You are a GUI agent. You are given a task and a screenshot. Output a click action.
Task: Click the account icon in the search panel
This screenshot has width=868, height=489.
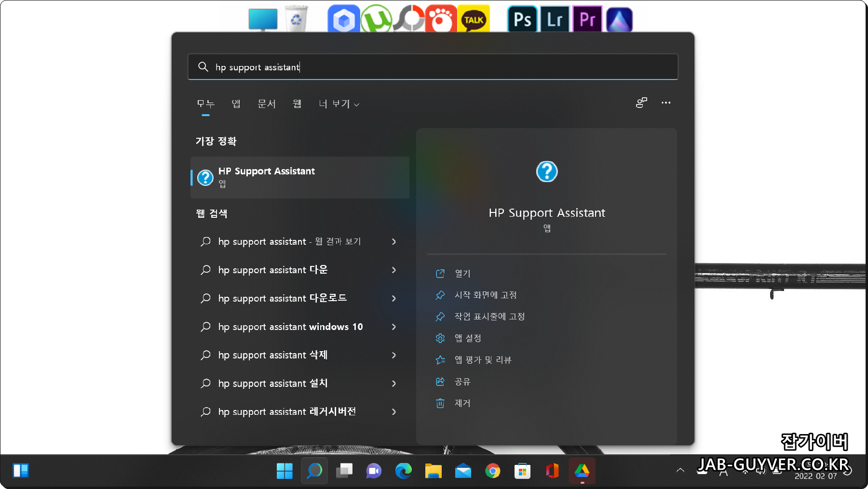[641, 103]
